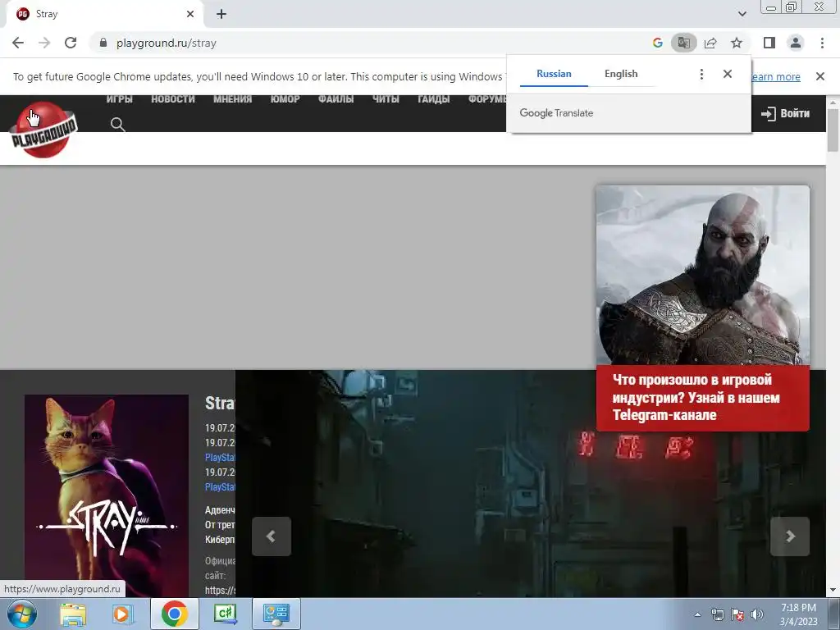Open the ЮМОР menu
This screenshot has width=840, height=630.
click(x=285, y=99)
